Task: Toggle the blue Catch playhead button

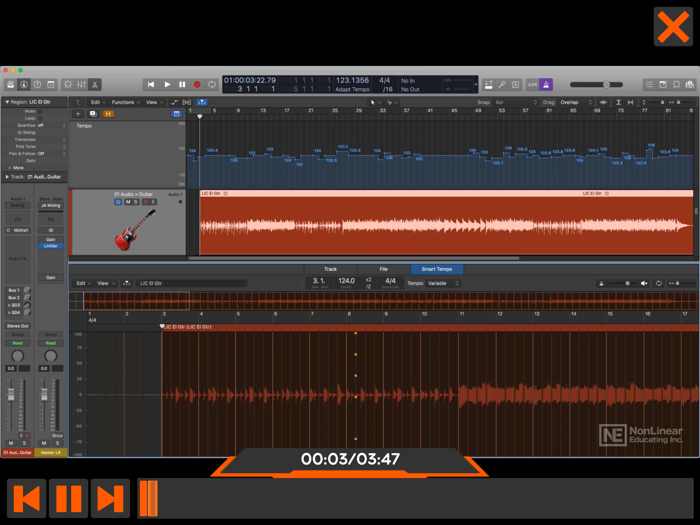Action: point(202,102)
